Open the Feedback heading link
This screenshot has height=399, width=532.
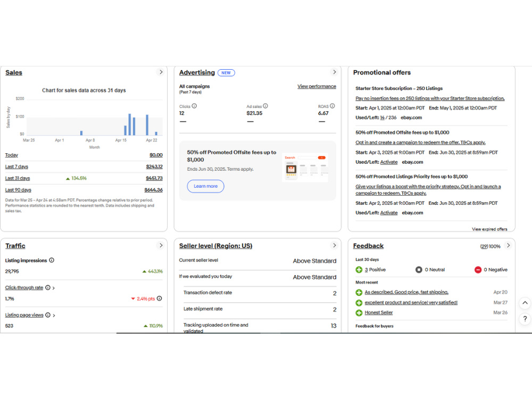368,246
